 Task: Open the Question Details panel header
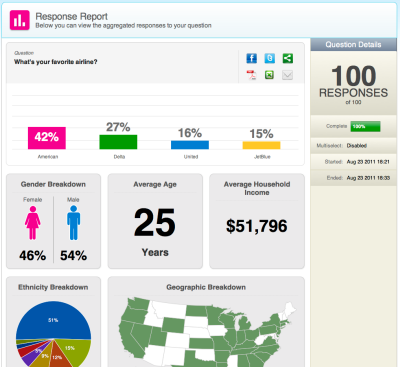(x=353, y=45)
